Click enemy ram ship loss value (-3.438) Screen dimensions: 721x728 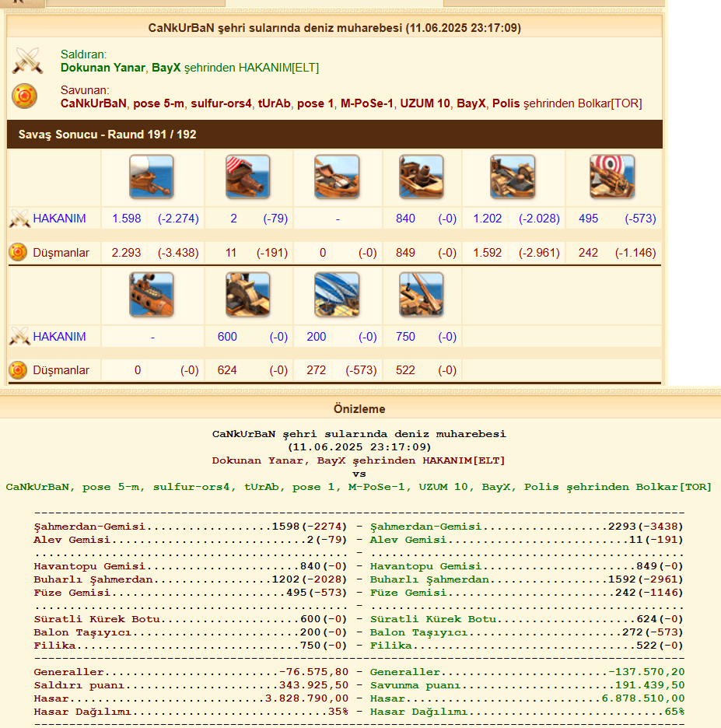[x=178, y=253]
